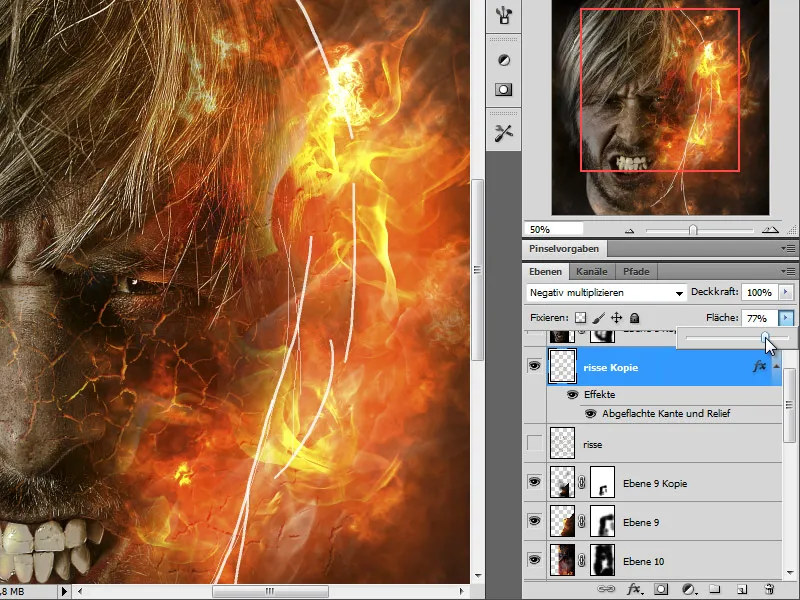
Task: Click canvas vertical scrollbar down arrow
Action: coord(478,576)
